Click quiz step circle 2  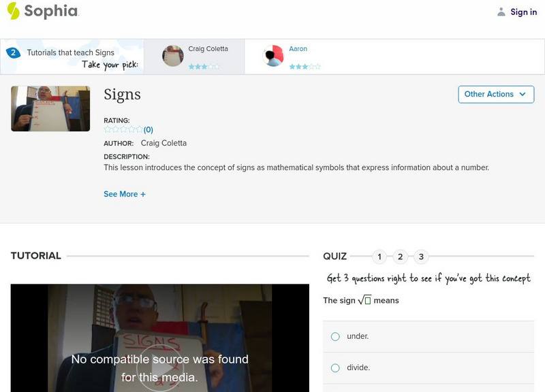(401, 257)
